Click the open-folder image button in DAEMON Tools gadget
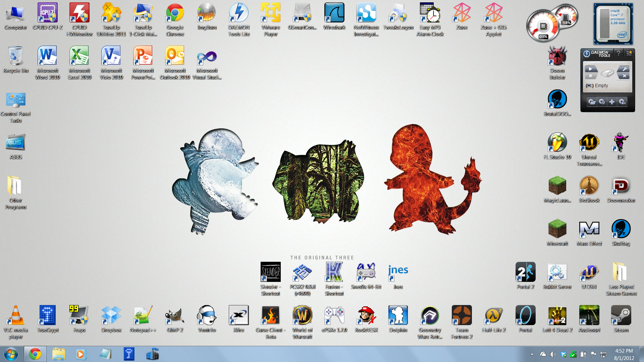The width and height of the screenshot is (644, 362). pos(592,102)
